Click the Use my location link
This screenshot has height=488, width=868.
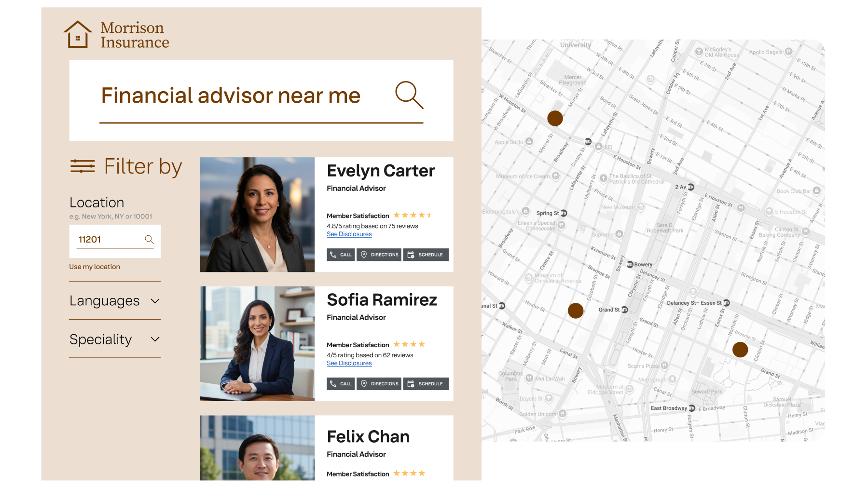pyautogui.click(x=95, y=267)
